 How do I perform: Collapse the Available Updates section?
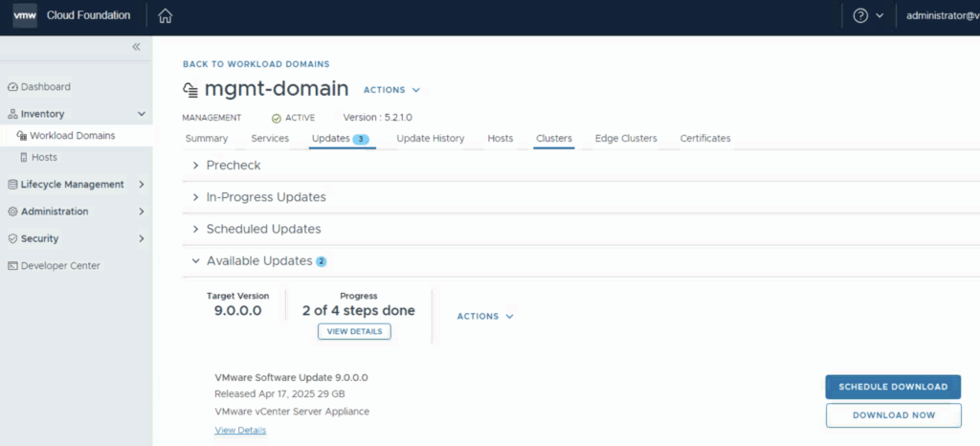click(x=258, y=260)
